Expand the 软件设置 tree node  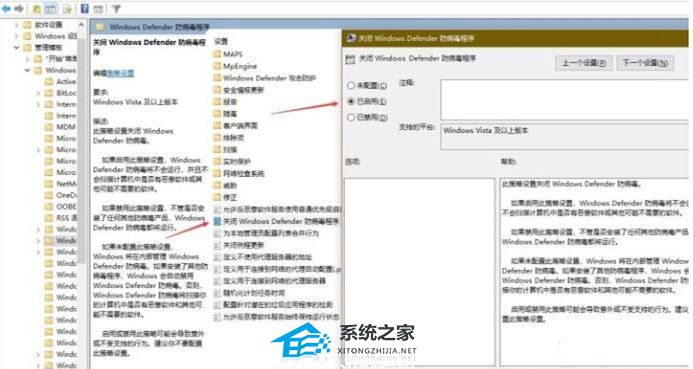pos(16,25)
